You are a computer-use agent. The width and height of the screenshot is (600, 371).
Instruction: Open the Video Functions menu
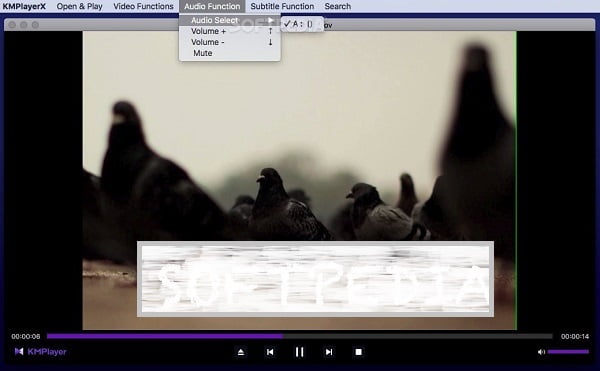click(x=143, y=6)
